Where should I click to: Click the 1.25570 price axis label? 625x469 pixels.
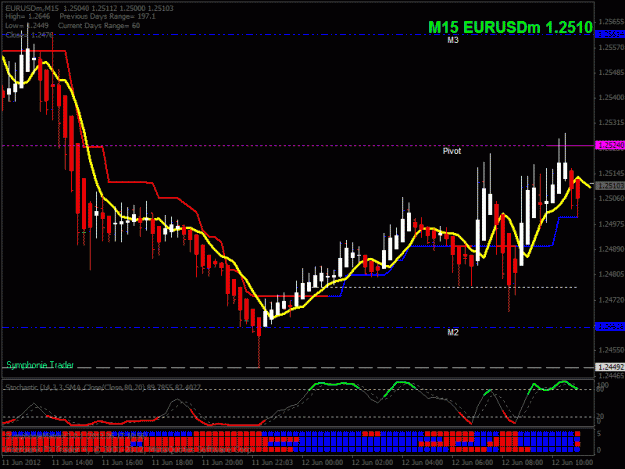611,47
